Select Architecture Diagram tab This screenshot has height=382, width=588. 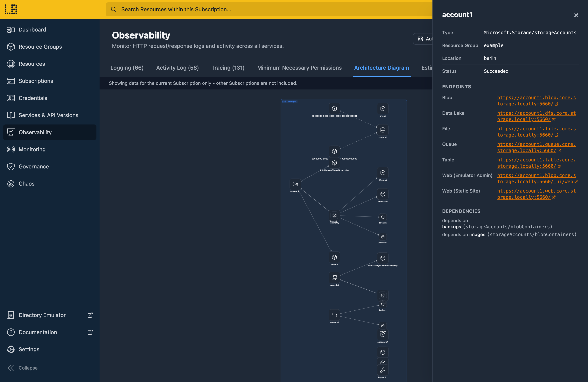(381, 68)
